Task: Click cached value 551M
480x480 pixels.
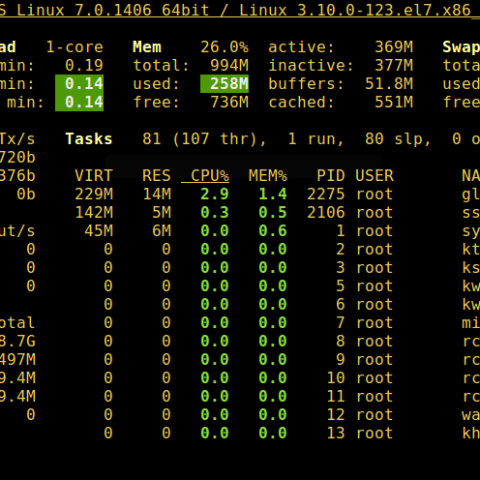Action: [394, 102]
